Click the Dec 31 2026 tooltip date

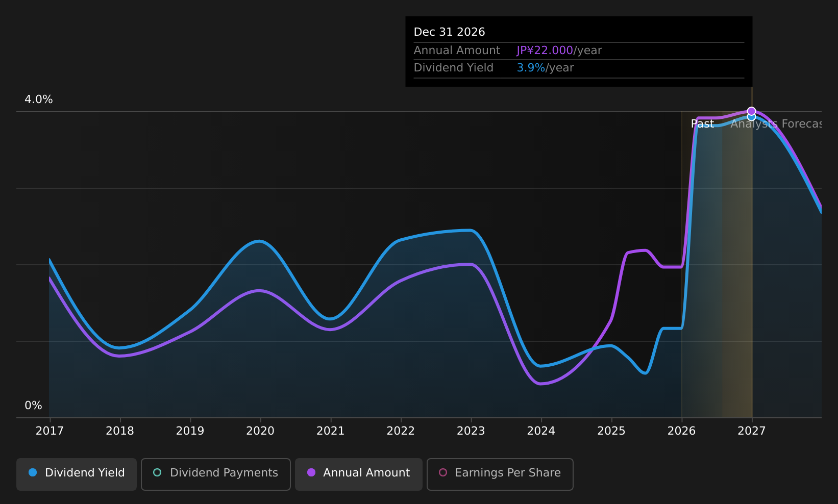coord(449,32)
